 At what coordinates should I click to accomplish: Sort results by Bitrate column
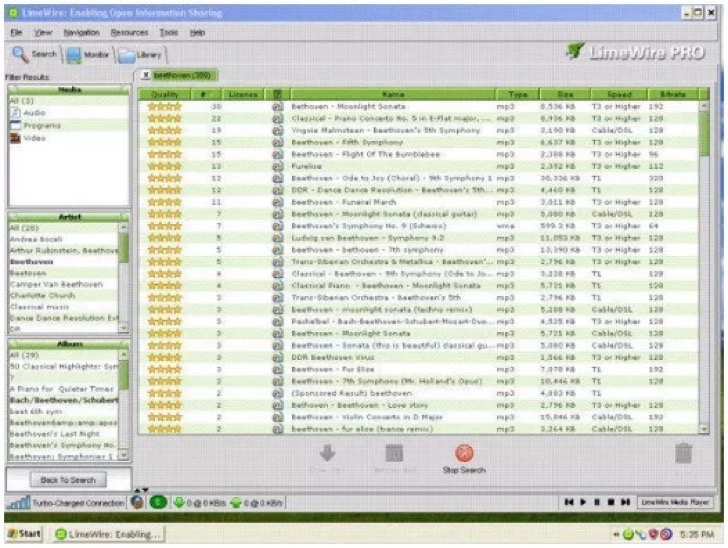(x=673, y=94)
